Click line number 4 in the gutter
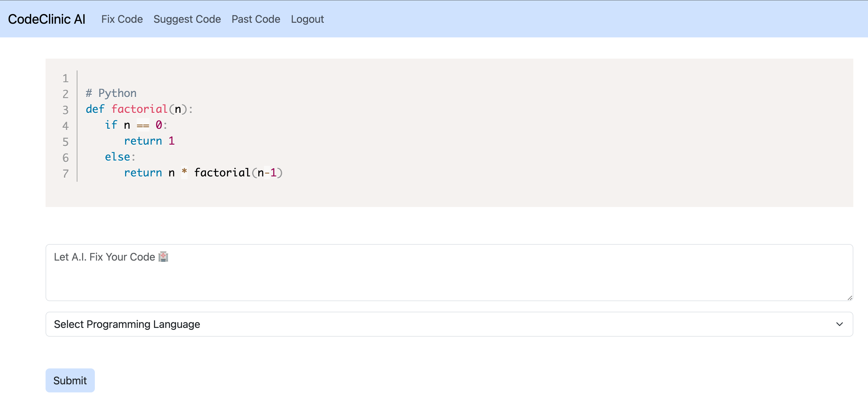The image size is (868, 413). tap(66, 126)
